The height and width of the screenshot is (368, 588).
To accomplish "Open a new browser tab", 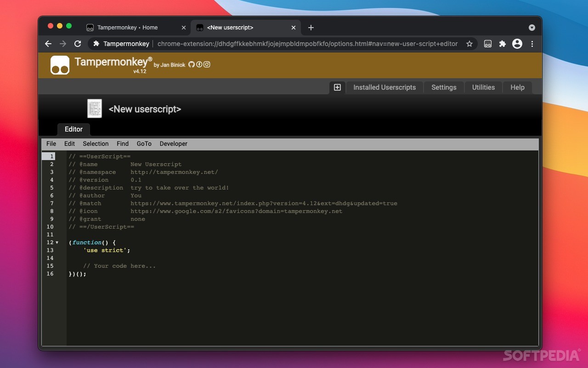I will (x=311, y=28).
